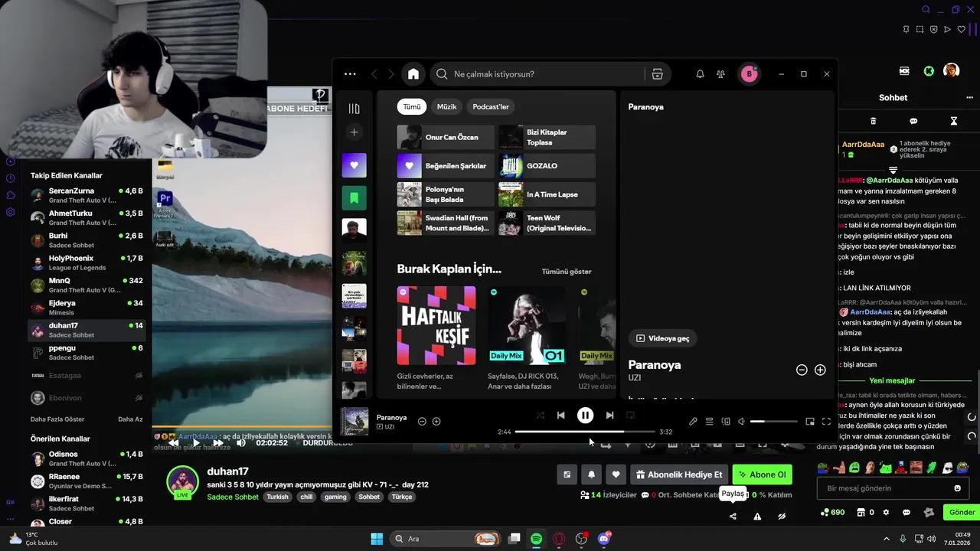Skip to next track in Spotify
The height and width of the screenshot is (551, 980).
point(609,415)
